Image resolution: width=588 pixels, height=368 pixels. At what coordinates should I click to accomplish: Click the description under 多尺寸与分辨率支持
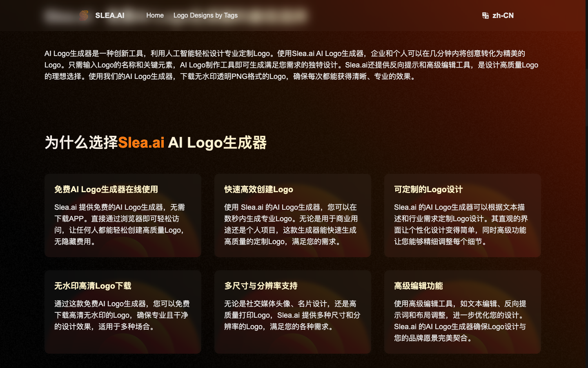292,315
